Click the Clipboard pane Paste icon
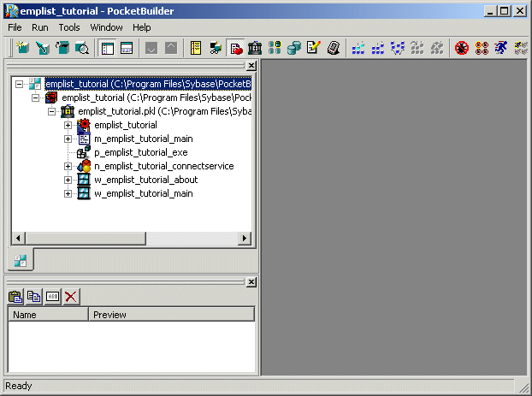This screenshot has height=396, width=532. point(15,297)
